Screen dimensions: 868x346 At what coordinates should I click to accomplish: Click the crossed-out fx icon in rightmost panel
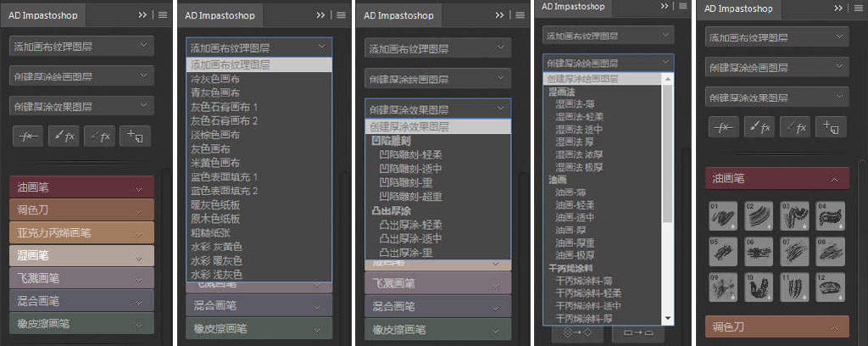[x=724, y=126]
